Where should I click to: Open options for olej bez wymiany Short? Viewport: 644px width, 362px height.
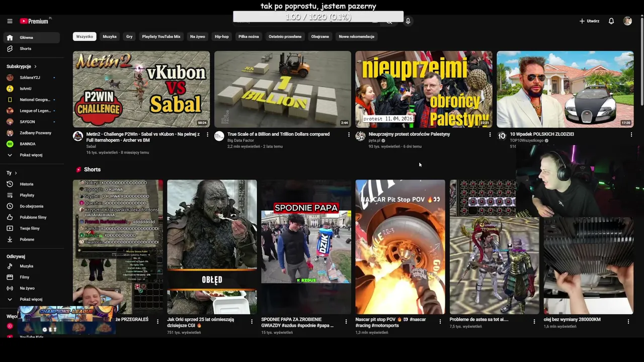point(628,321)
